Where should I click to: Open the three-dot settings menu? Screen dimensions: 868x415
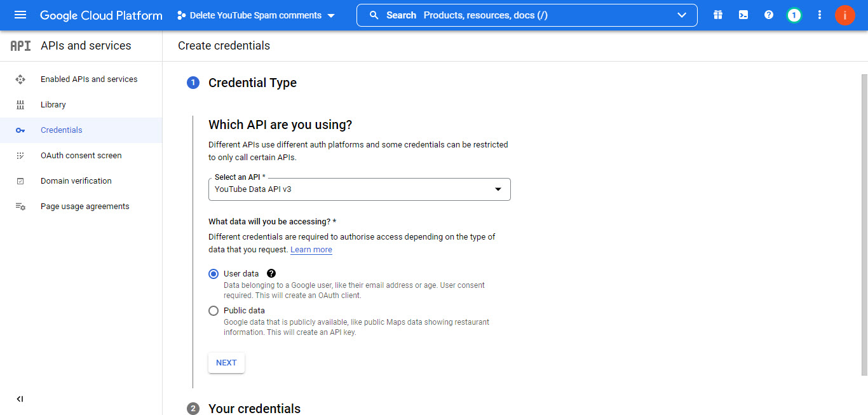click(820, 15)
